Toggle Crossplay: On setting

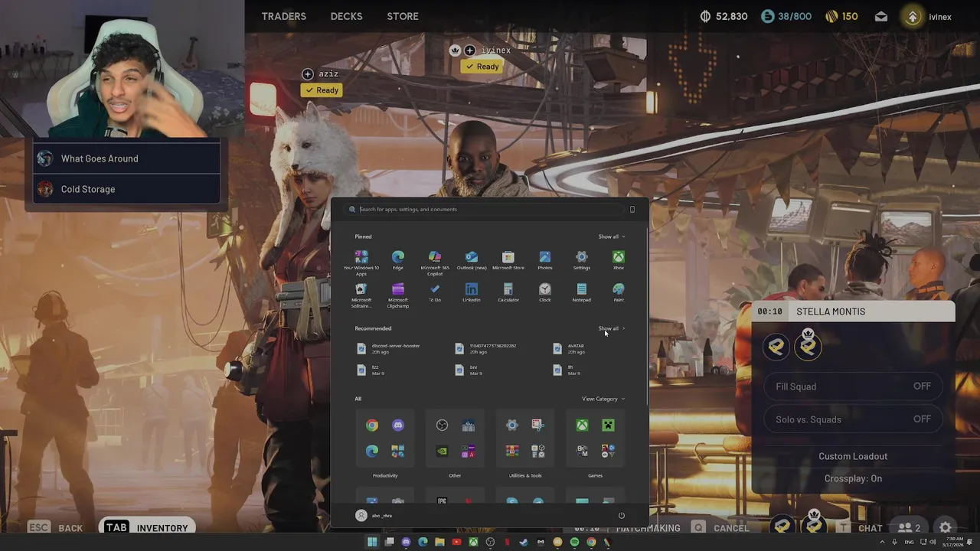[x=853, y=478]
